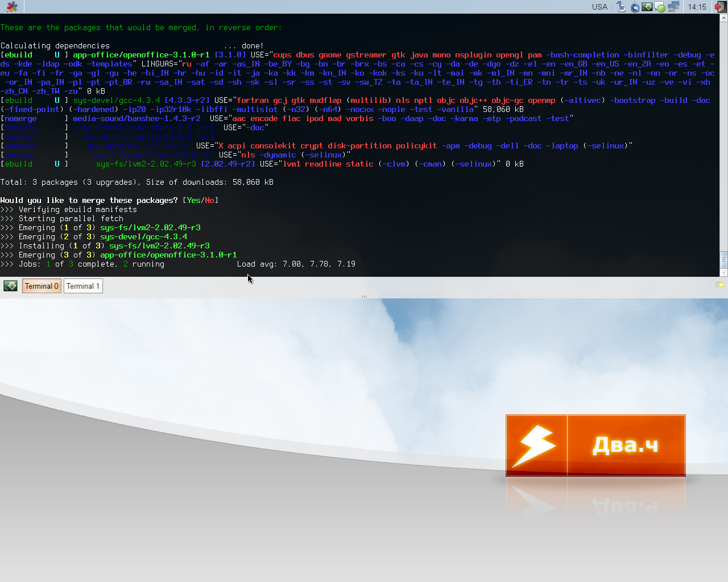
Task: Click 'Starting parallel fetch' line
Action: pyautogui.click(x=61, y=218)
